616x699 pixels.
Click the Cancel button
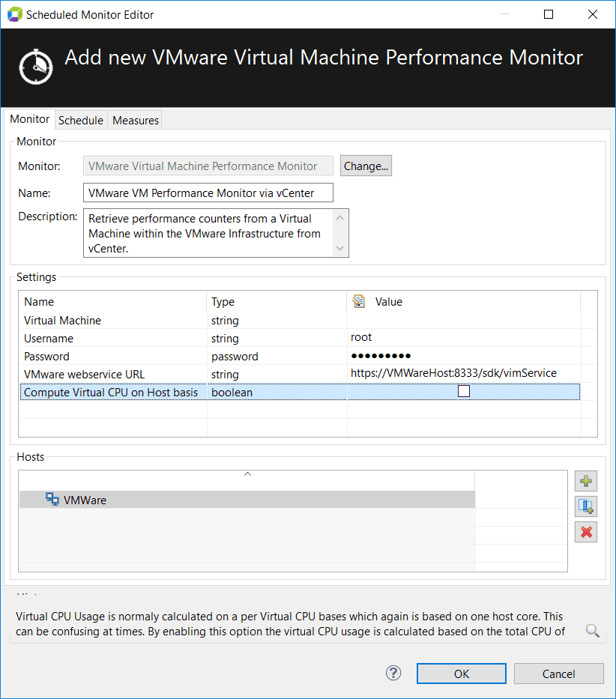pyautogui.click(x=558, y=674)
